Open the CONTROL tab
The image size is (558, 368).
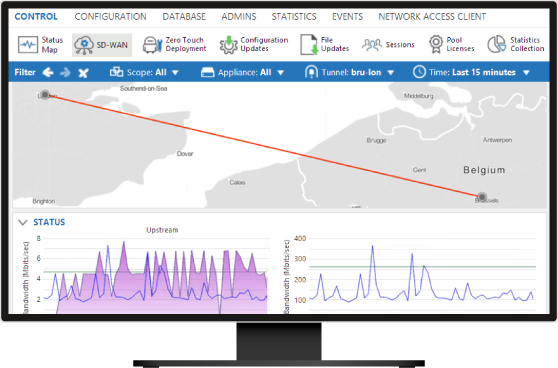36,17
